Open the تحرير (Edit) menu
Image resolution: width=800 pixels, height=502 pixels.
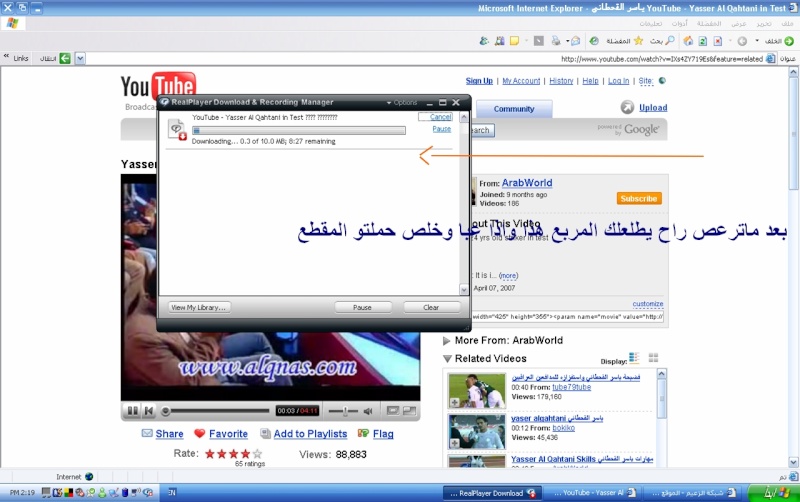(x=763, y=23)
